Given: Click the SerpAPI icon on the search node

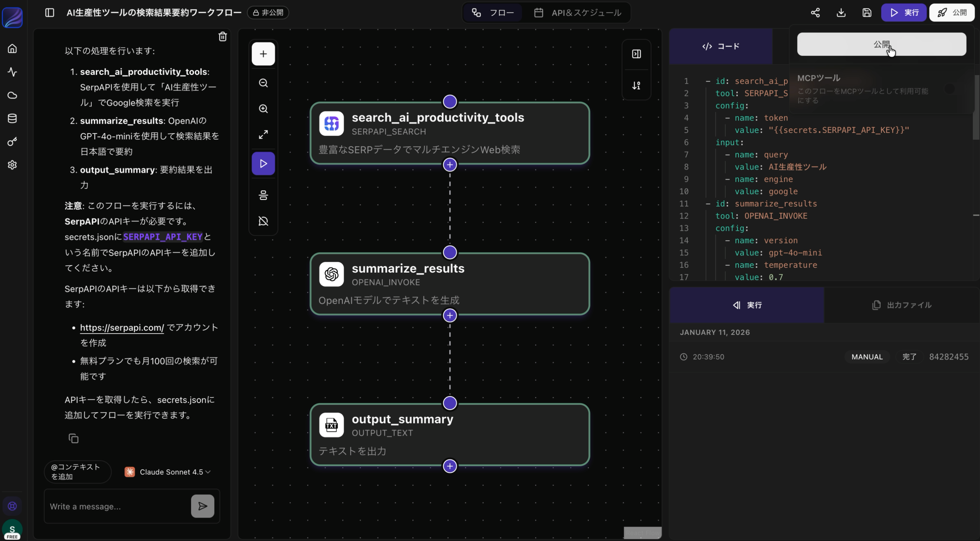Looking at the screenshot, I should click(332, 123).
